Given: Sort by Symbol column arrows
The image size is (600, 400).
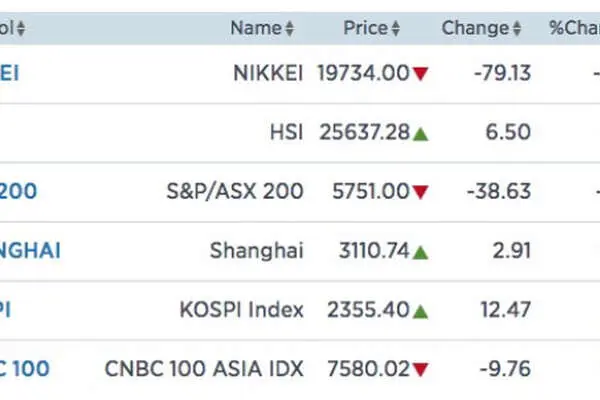Looking at the screenshot, I should pyautogui.click(x=21, y=29).
